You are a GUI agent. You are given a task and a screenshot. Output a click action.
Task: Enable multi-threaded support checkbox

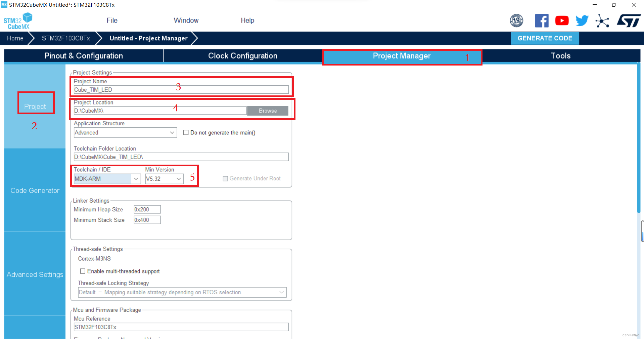click(83, 271)
